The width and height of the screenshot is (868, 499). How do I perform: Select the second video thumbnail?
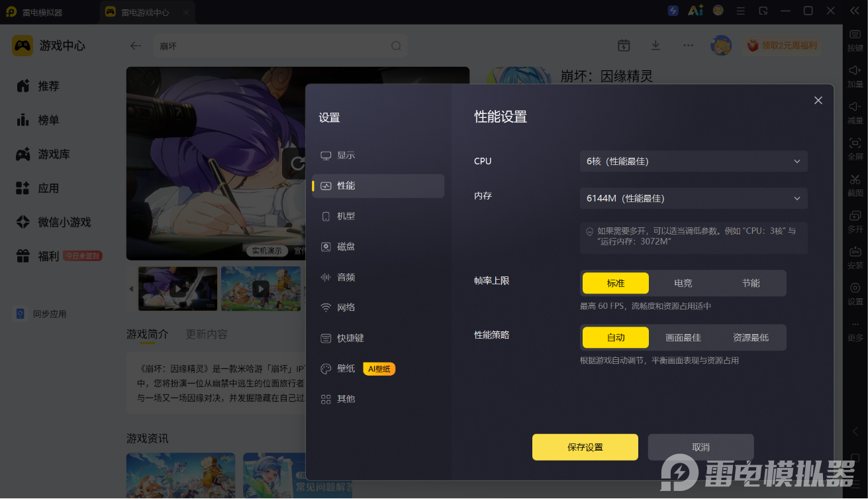point(261,288)
